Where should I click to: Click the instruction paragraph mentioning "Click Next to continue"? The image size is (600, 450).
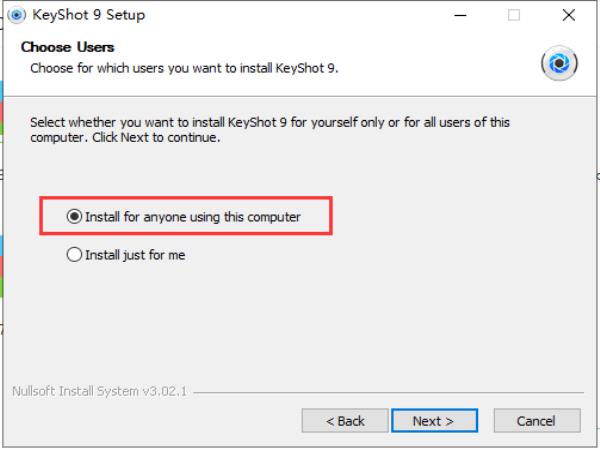[x=270, y=130]
